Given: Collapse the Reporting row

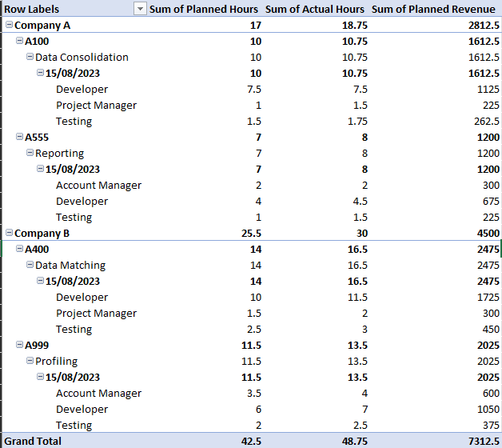Looking at the screenshot, I should pyautogui.click(x=30, y=153).
